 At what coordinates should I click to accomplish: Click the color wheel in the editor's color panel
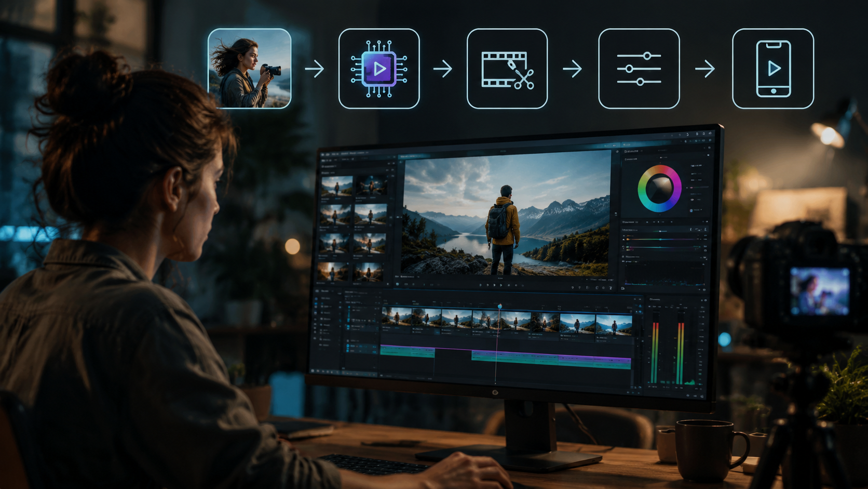659,189
